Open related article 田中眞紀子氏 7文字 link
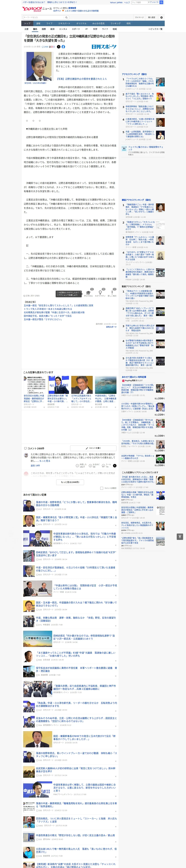 pyautogui.click(x=48, y=316)
